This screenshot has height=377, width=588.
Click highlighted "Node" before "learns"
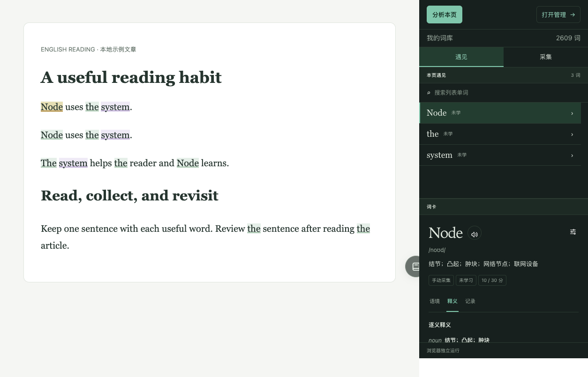coord(188,163)
